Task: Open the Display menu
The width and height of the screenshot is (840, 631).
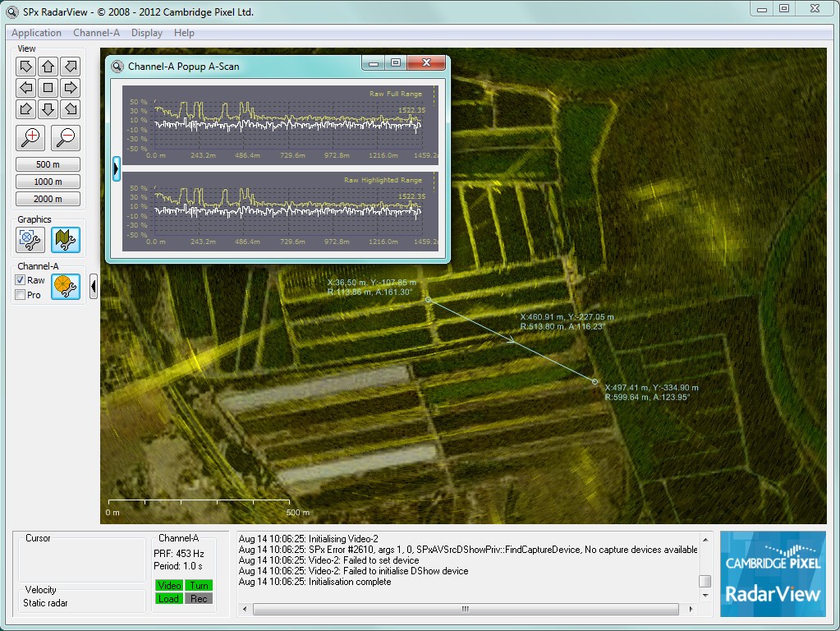Action: pos(146,33)
